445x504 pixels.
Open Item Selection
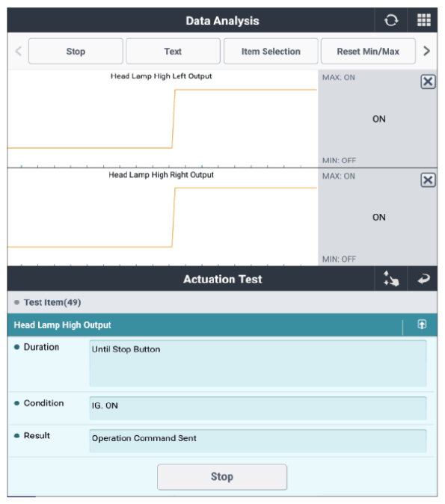271,51
